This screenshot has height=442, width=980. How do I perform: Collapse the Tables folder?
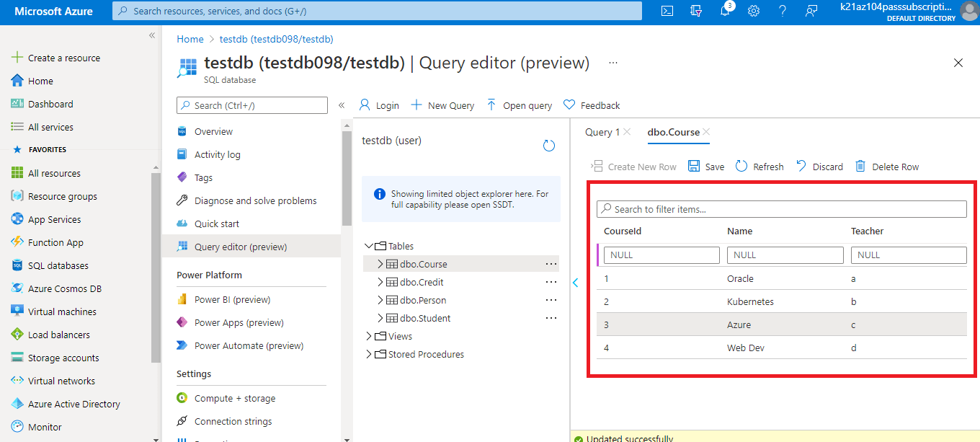[369, 246]
